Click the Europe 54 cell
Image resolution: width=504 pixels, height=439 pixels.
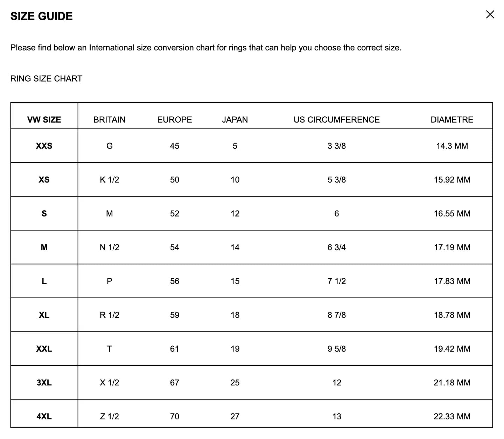coord(175,247)
